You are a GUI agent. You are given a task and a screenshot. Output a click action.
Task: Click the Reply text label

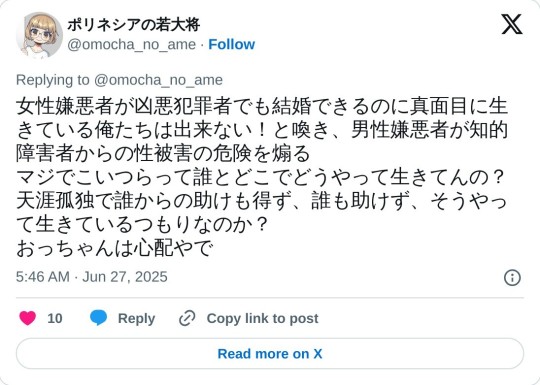pyautogui.click(x=136, y=318)
